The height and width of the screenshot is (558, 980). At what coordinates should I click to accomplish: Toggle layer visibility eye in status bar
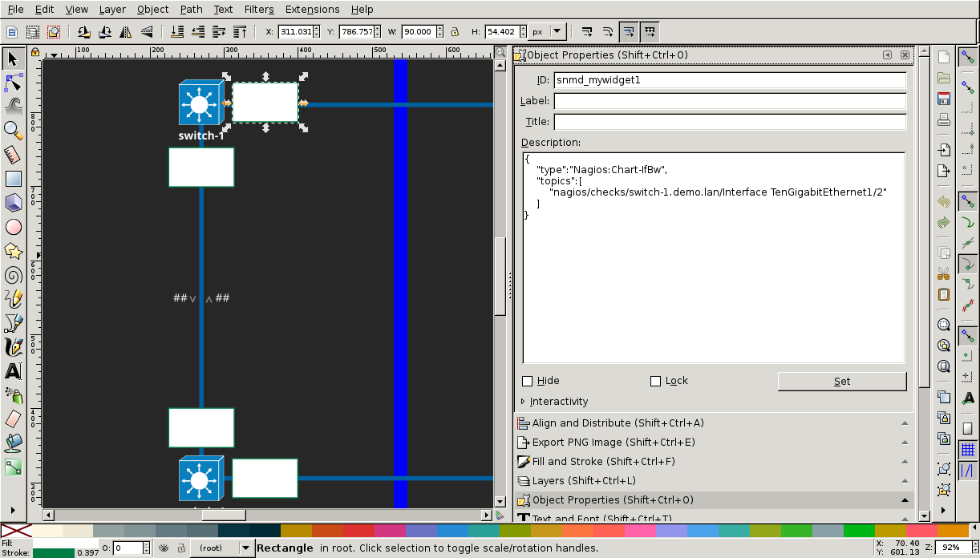[163, 548]
